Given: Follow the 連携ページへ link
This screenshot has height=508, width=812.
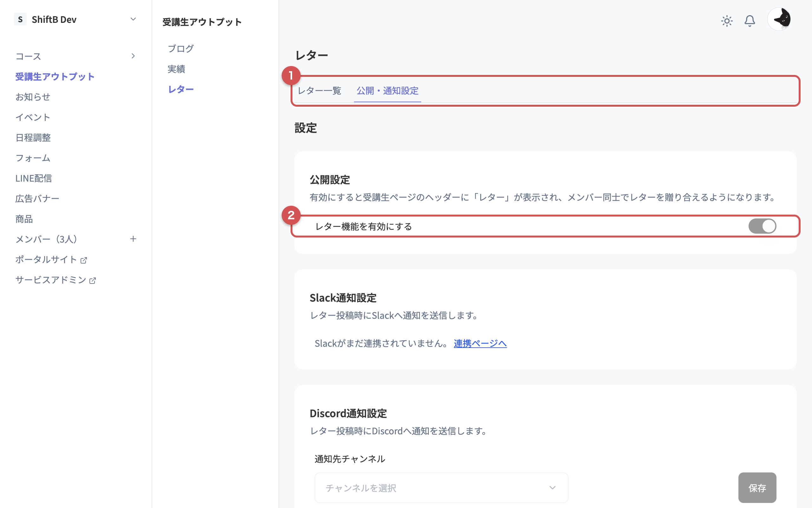Looking at the screenshot, I should (x=480, y=343).
